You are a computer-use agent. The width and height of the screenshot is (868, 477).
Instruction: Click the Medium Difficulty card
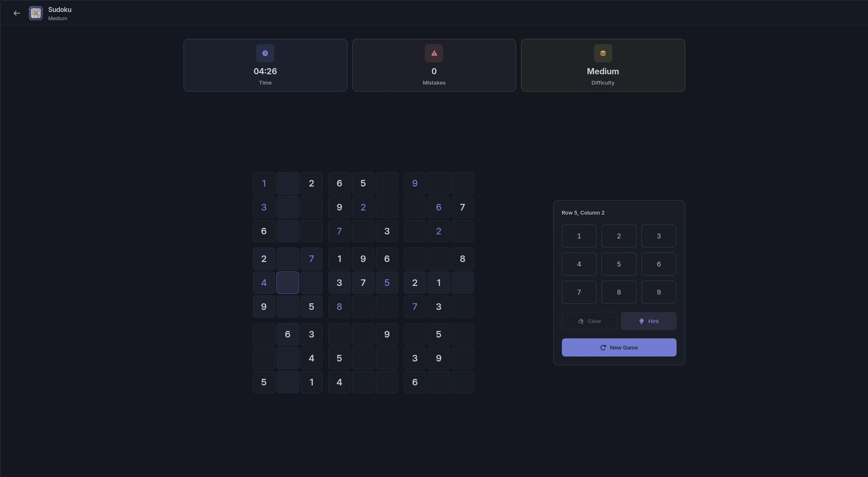tap(603, 65)
